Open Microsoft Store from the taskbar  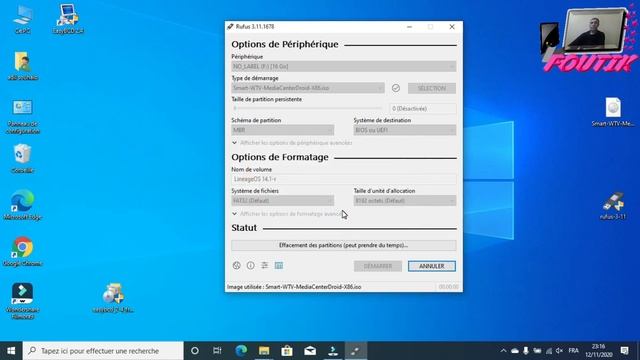[287, 351]
